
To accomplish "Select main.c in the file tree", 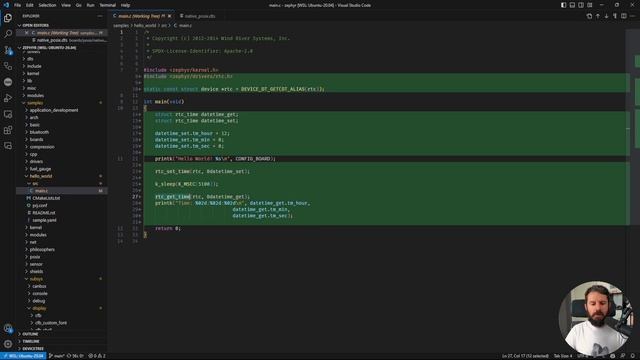I will (x=41, y=191).
